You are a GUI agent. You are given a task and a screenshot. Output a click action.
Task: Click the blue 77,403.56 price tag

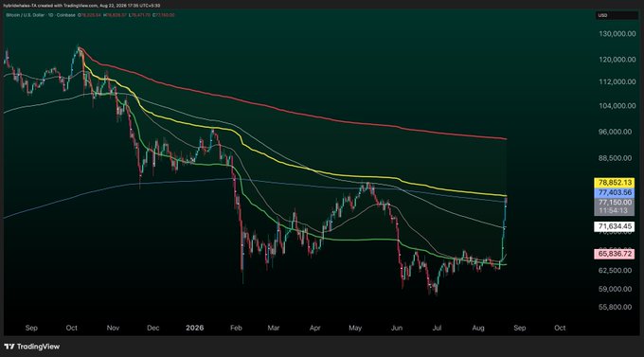coord(615,192)
